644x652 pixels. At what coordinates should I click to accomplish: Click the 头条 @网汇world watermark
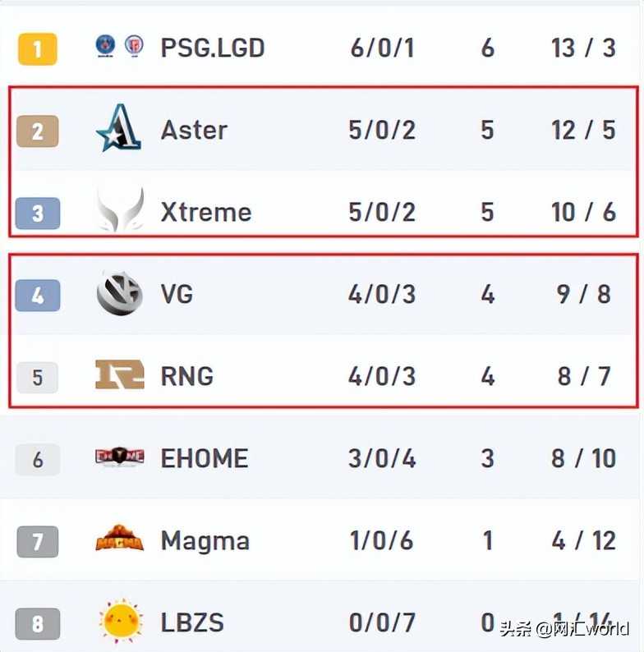564,628
